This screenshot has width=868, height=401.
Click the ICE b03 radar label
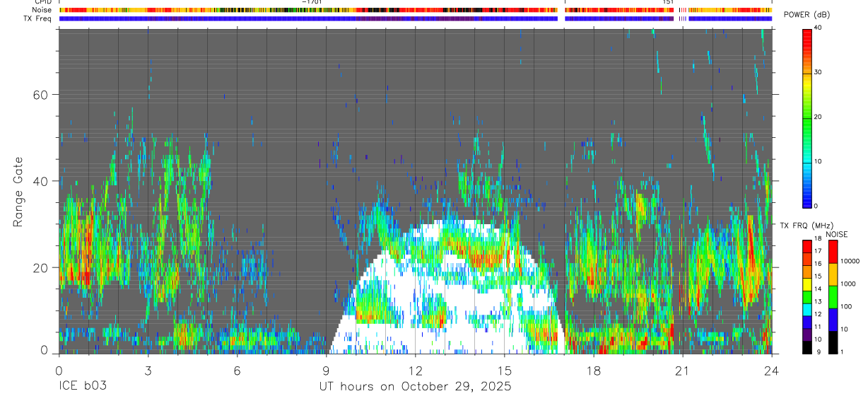pyautogui.click(x=83, y=386)
